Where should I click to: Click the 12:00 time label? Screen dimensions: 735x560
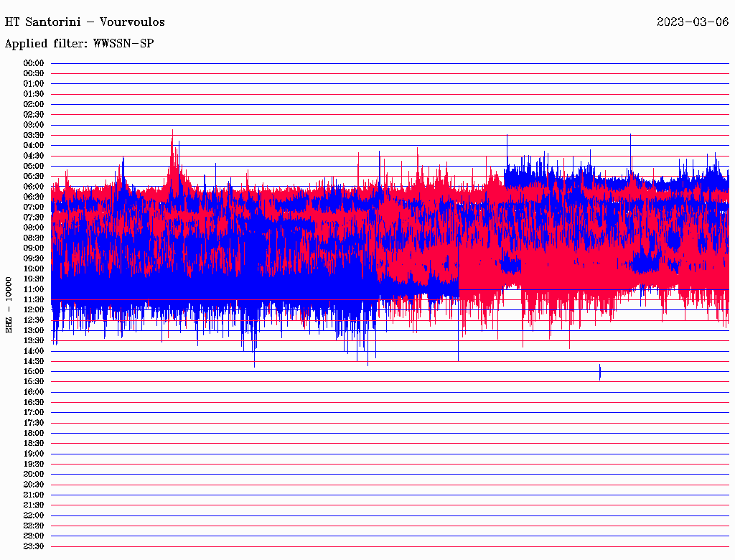pyautogui.click(x=34, y=309)
